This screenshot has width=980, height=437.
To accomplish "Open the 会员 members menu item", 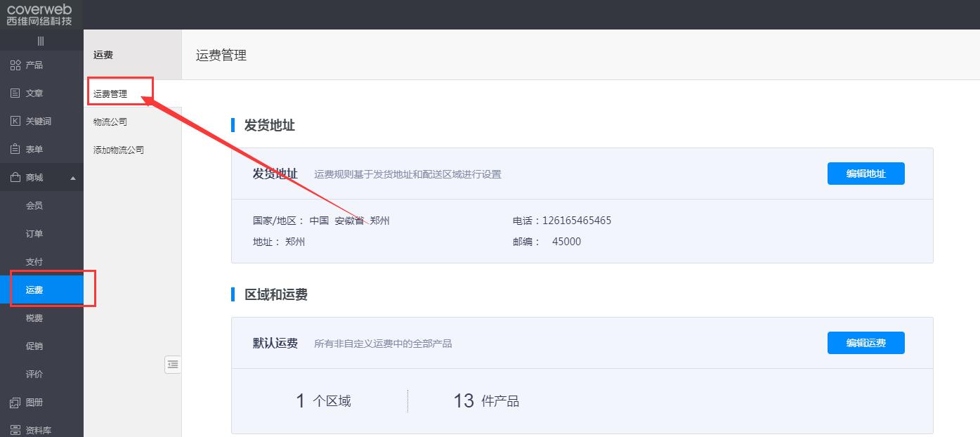I will click(34, 206).
